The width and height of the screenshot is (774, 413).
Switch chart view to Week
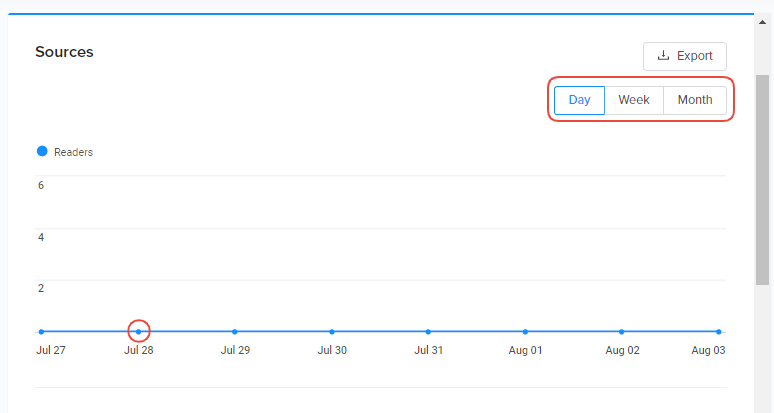634,100
